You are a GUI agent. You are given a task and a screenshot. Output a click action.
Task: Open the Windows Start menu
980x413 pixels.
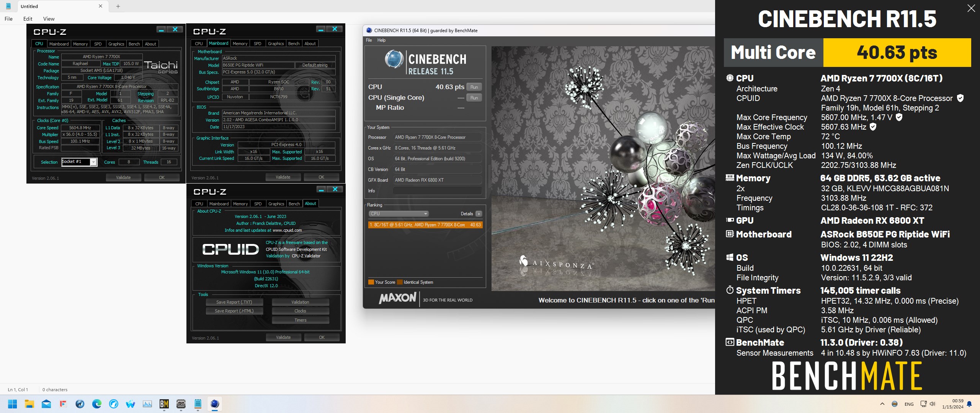tap(12, 404)
